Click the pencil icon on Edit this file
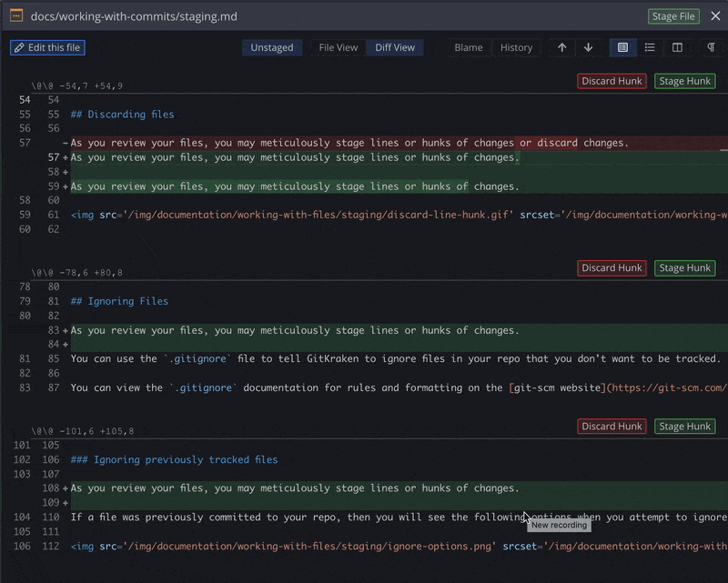Viewport: 728px width, 583px height. (x=18, y=47)
